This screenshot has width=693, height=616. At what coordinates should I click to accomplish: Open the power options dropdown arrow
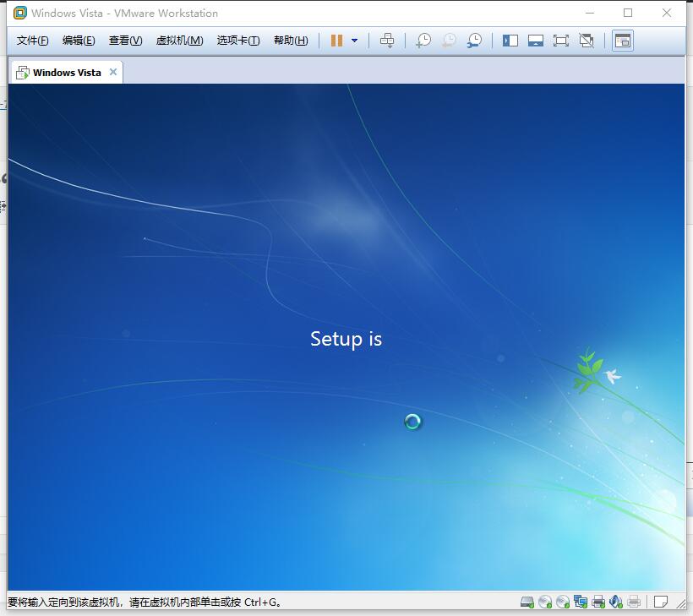point(354,41)
